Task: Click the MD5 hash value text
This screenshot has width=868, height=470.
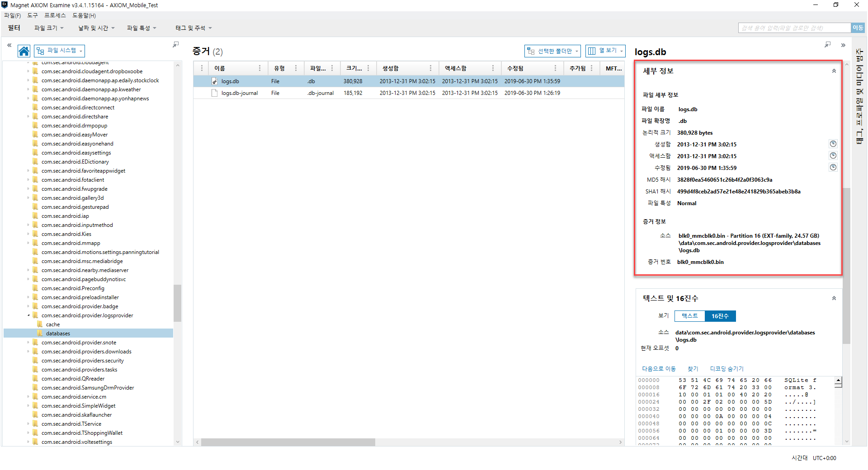Action: 724,180
